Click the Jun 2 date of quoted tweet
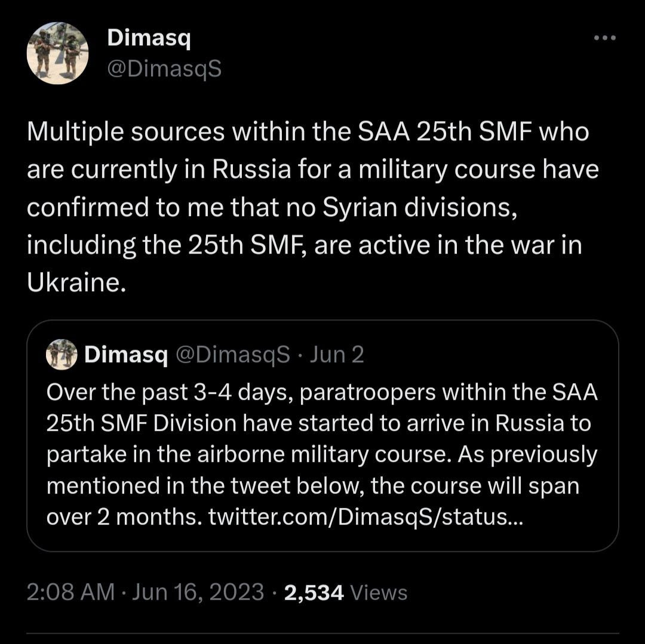This screenshot has height=644, width=645. click(x=337, y=355)
